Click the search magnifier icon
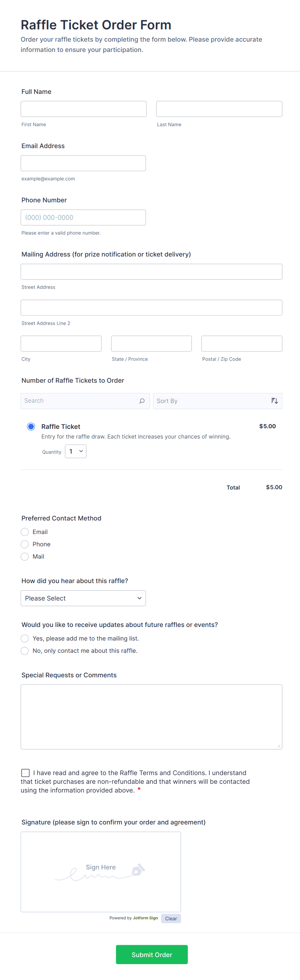 [142, 401]
